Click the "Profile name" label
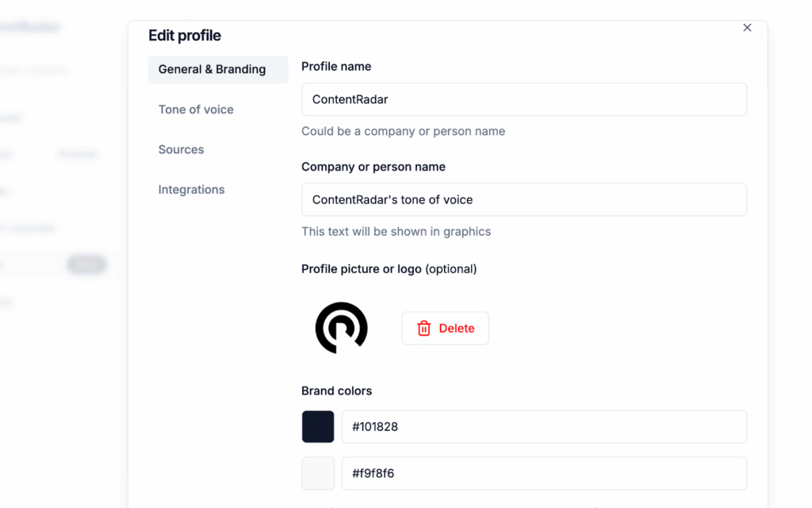Viewport: 812px width, 508px height. click(336, 67)
